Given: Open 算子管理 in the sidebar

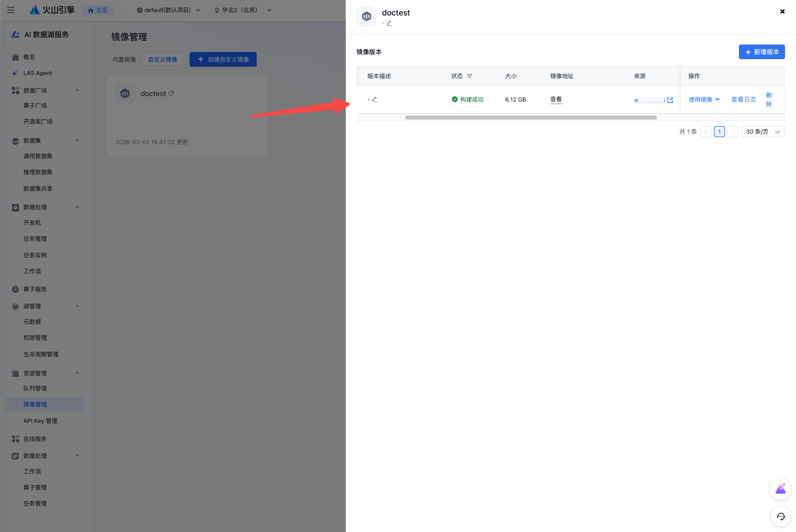Looking at the screenshot, I should point(35,487).
